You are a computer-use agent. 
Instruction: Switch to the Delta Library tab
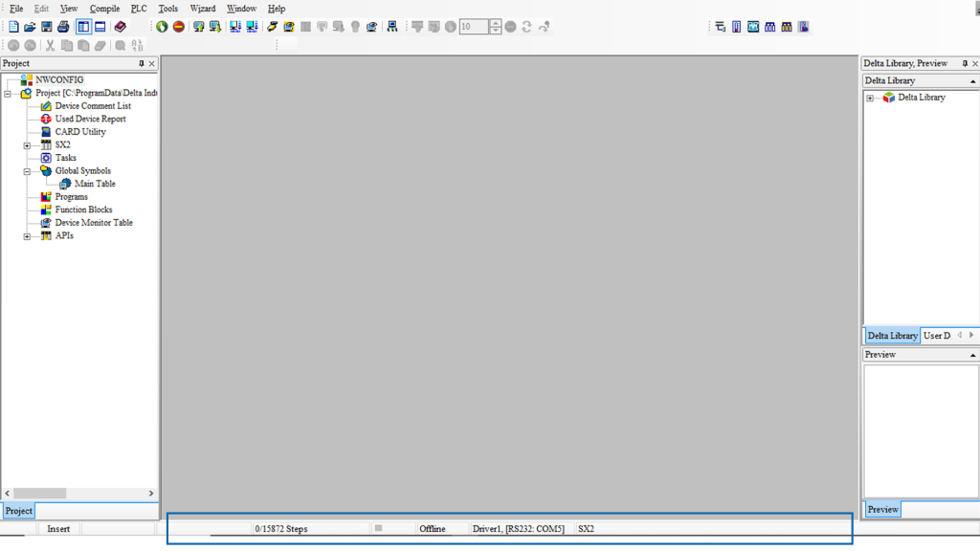pos(892,336)
